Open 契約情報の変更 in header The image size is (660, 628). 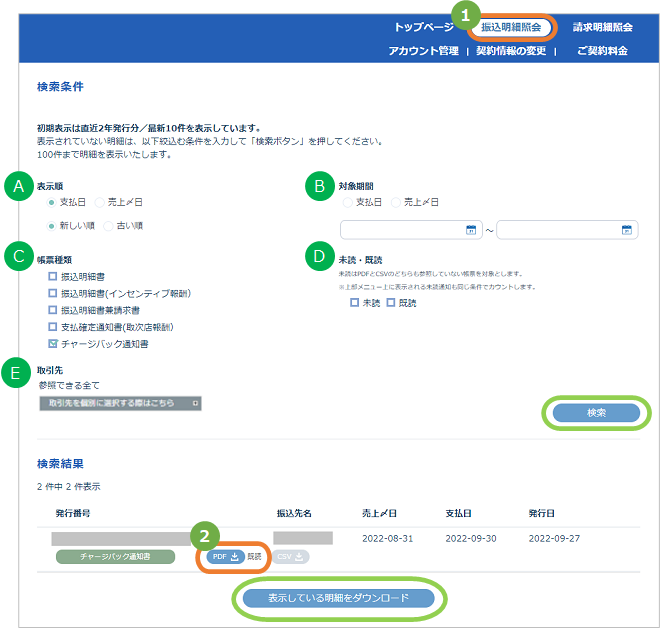(x=511, y=51)
